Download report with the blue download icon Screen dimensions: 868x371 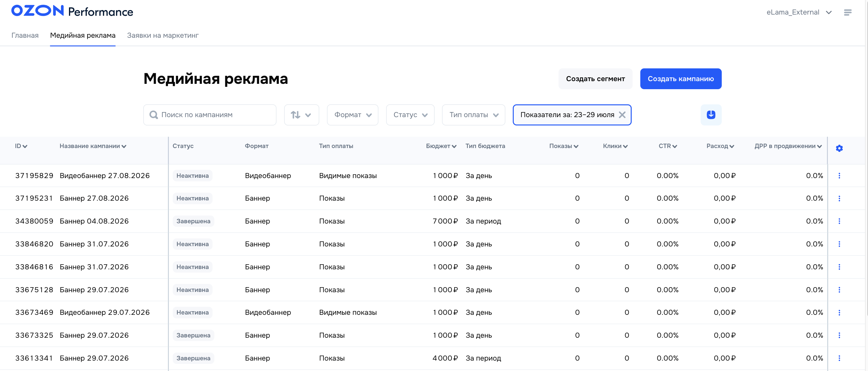711,115
